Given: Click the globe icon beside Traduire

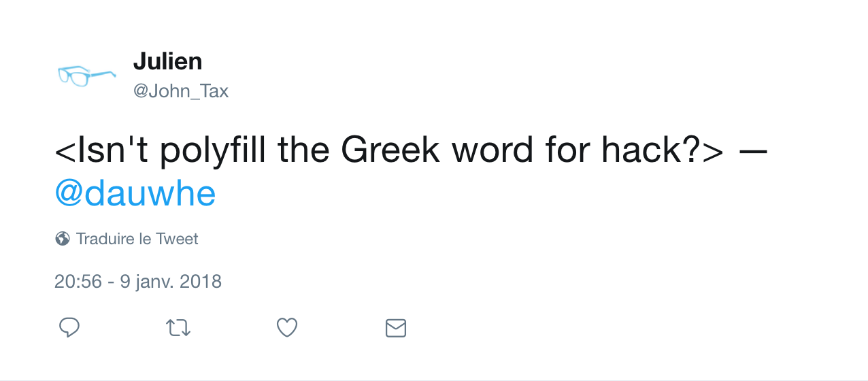Looking at the screenshot, I should [63, 239].
